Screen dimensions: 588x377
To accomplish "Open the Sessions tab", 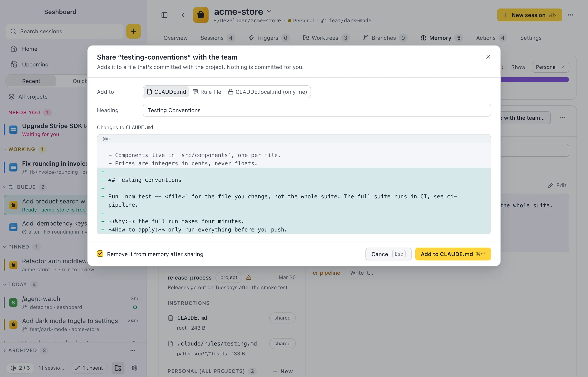I will click(x=218, y=38).
